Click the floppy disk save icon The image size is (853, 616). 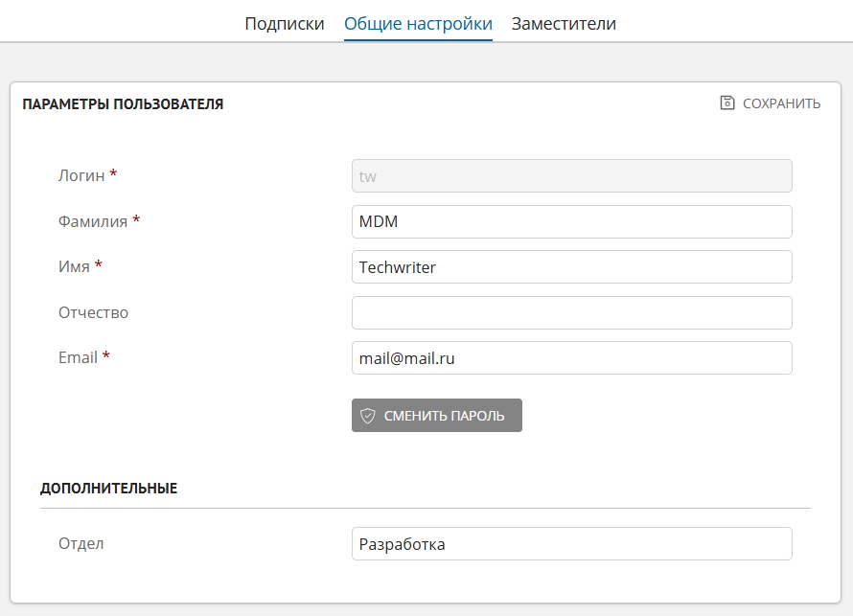pyautogui.click(x=726, y=103)
